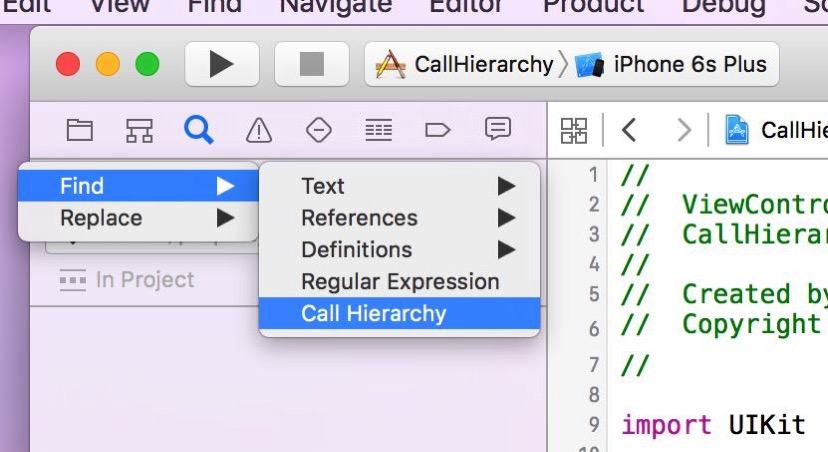Switch to the Test navigator diamond icon

(319, 130)
